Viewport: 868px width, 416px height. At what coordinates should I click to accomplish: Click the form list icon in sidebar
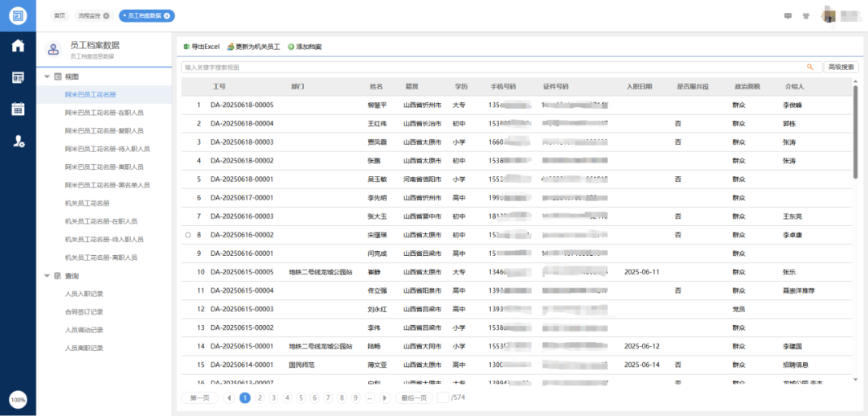tap(18, 77)
